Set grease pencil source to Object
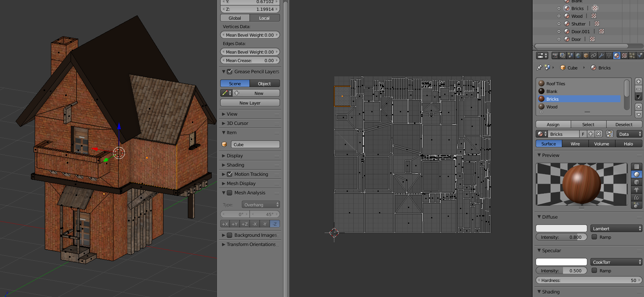The image size is (644, 297). [265, 83]
